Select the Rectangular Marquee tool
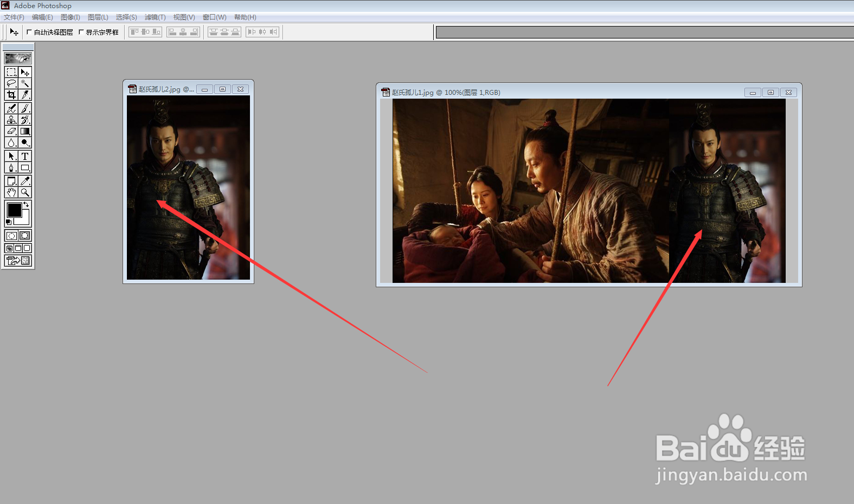Screen dimensions: 854x504 pyautogui.click(x=11, y=72)
